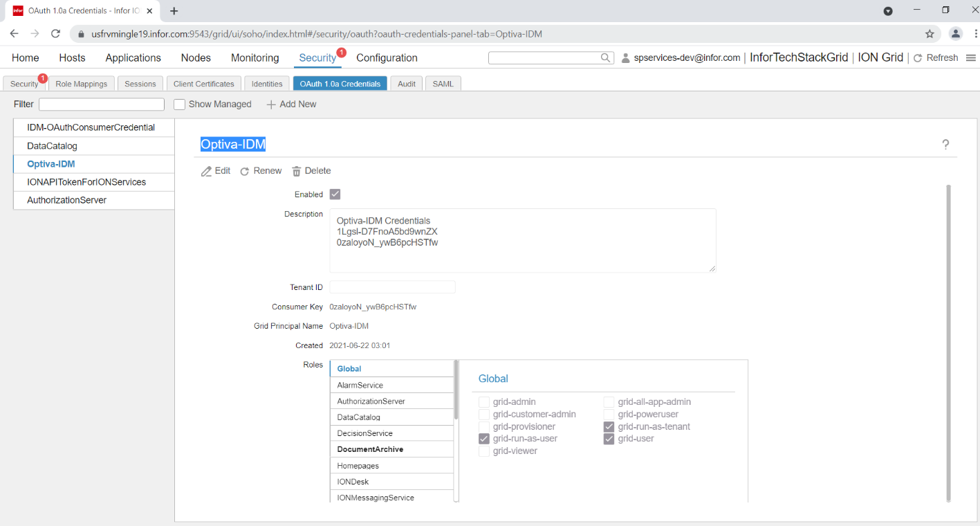The width and height of the screenshot is (980, 526).
Task: Disable the Enabled checkbox
Action: 335,194
